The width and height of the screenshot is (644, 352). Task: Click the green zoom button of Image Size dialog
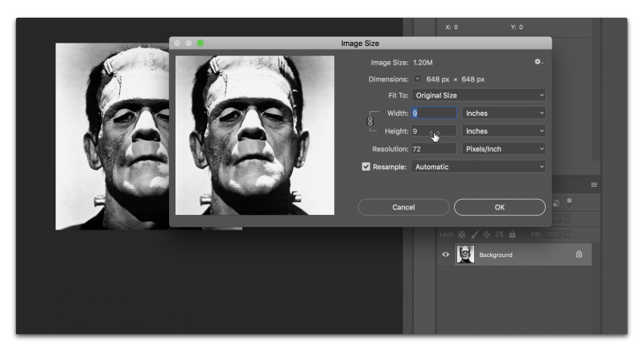200,43
